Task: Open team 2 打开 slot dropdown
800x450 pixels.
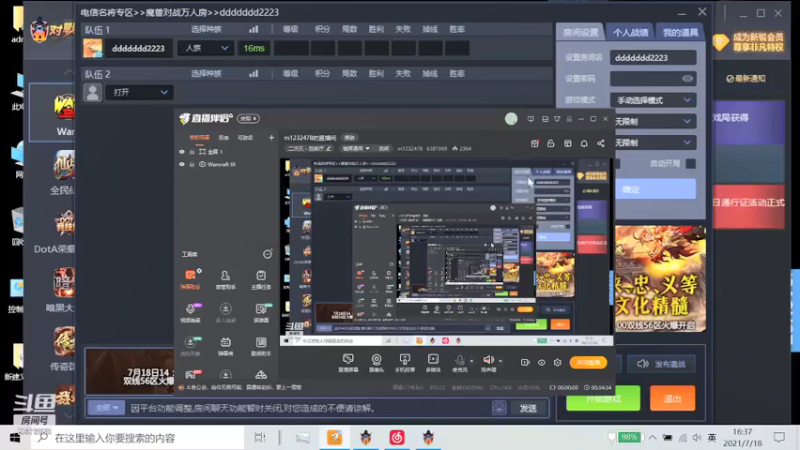Action: point(140,92)
